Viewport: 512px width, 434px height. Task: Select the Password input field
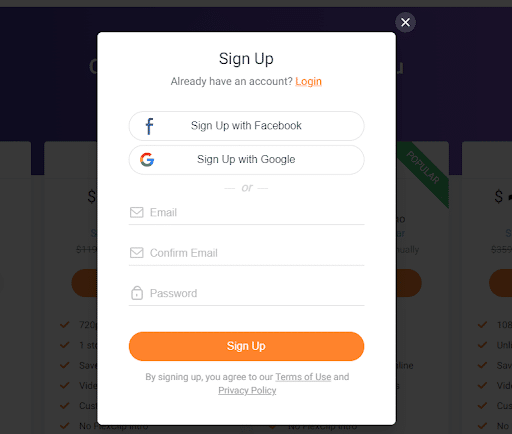246,293
